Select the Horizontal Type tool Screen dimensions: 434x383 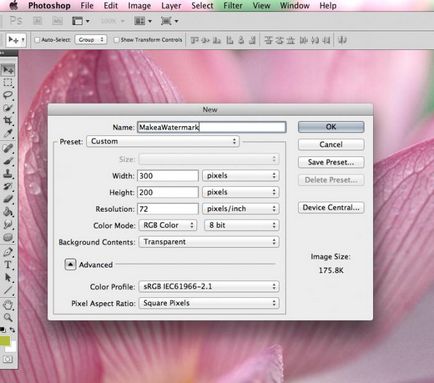8,265
